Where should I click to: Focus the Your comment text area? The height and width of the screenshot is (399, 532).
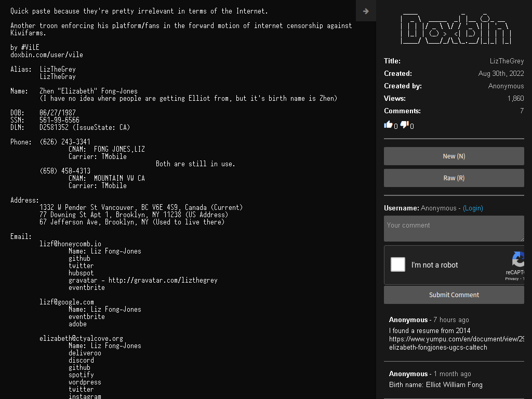(x=454, y=229)
